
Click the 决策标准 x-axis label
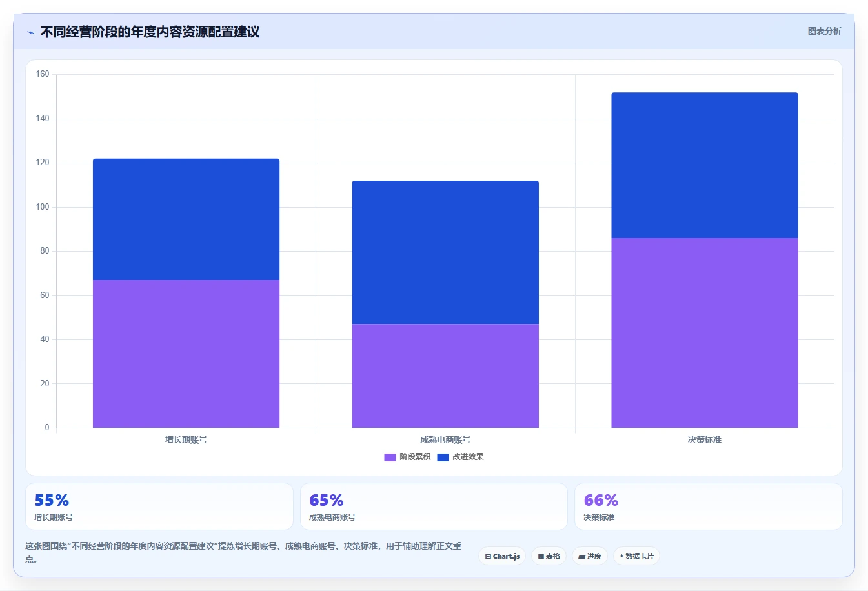point(705,439)
